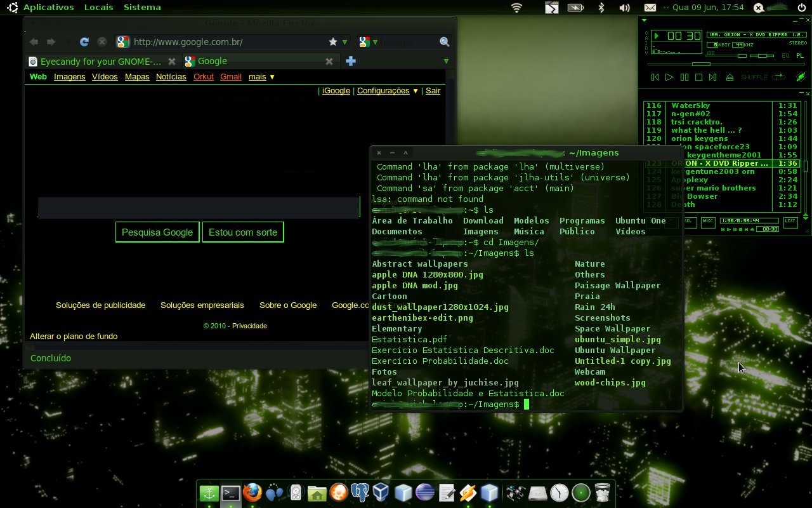
Task: Launch Eclipse from the dock
Action: click(424, 493)
